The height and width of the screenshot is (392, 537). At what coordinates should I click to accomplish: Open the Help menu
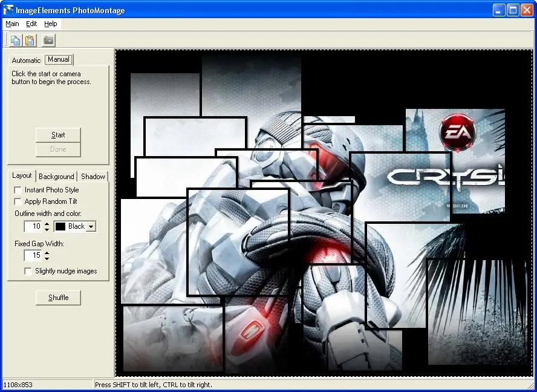51,24
